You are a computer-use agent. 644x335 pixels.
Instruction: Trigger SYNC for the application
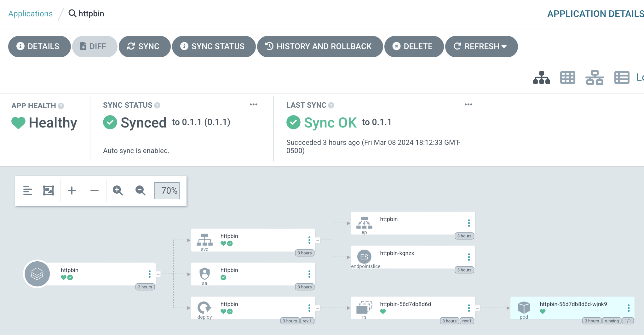click(145, 46)
